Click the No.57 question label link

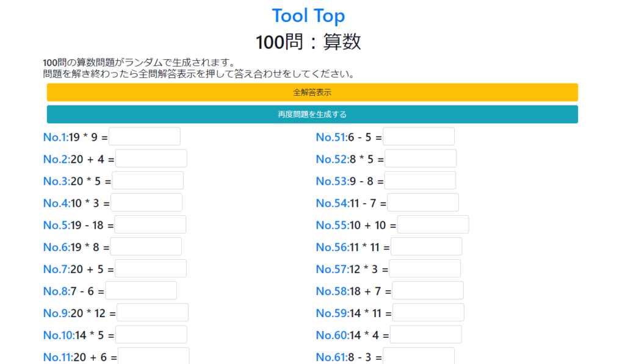point(333,269)
